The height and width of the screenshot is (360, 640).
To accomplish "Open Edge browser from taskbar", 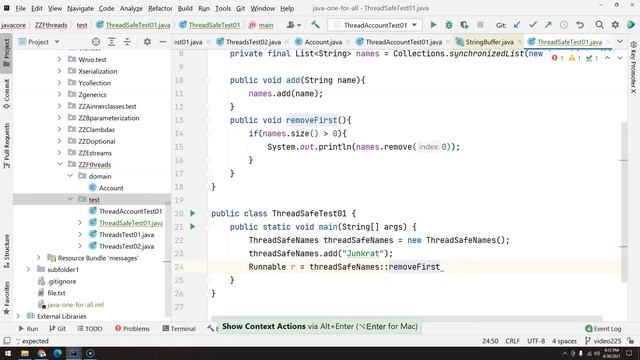I will click(57, 353).
